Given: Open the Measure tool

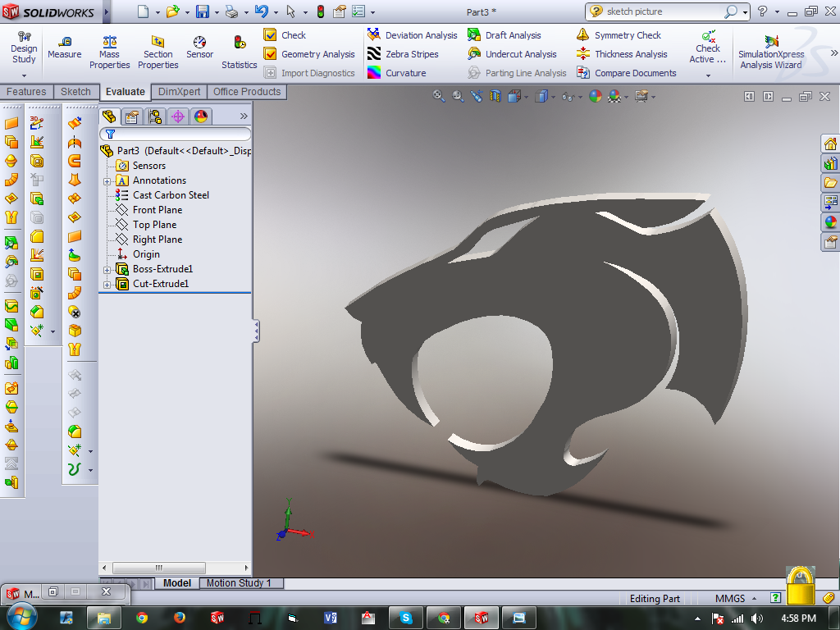Looking at the screenshot, I should click(x=64, y=47).
